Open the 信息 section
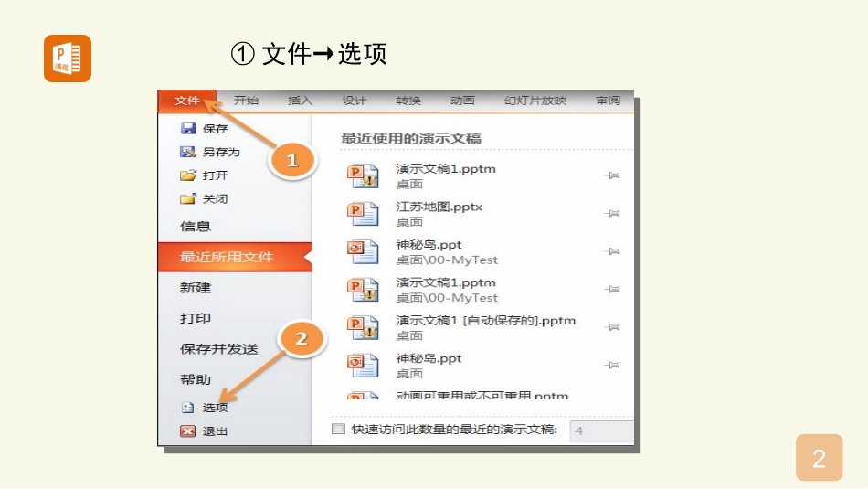This screenshot has height=489, width=868. pos(196,226)
